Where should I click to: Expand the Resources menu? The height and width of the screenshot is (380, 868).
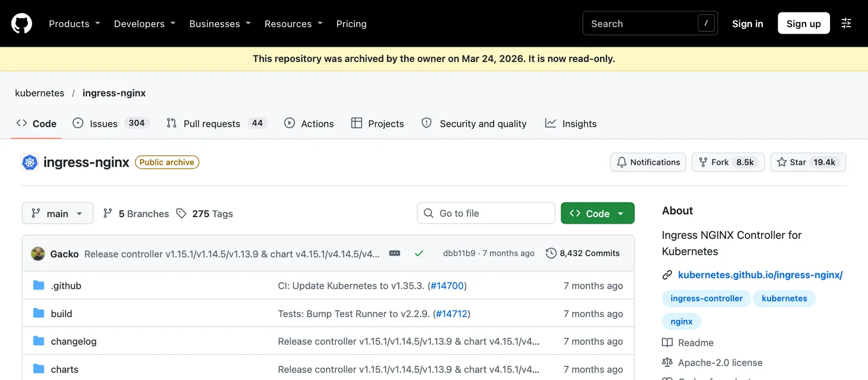point(293,23)
